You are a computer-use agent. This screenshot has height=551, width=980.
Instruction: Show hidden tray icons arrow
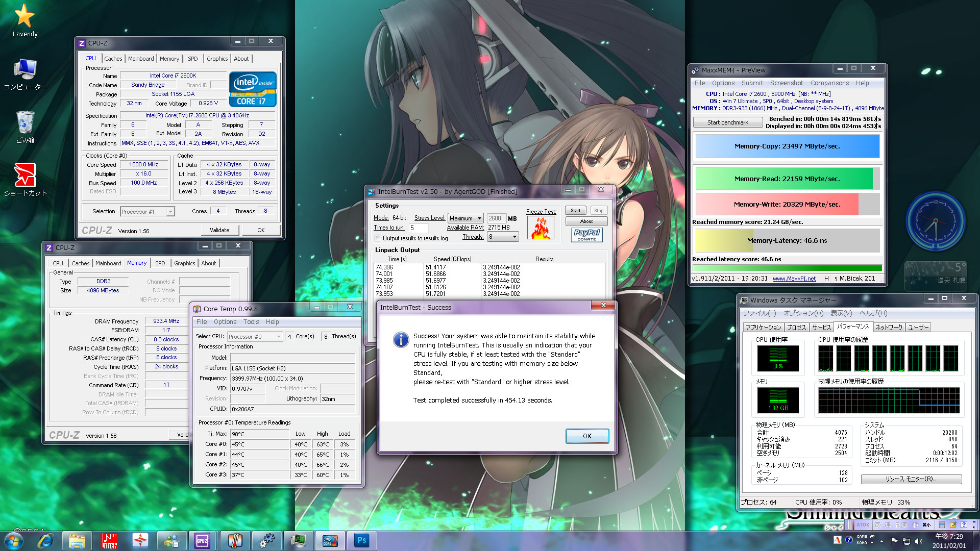point(881,541)
